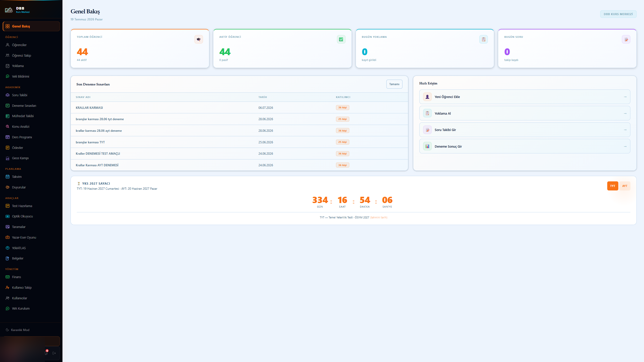Screen dimensions: 644x362
Task: Click the '36 kişi' badge for KRALLAR KARMASI
Action: click(342, 108)
